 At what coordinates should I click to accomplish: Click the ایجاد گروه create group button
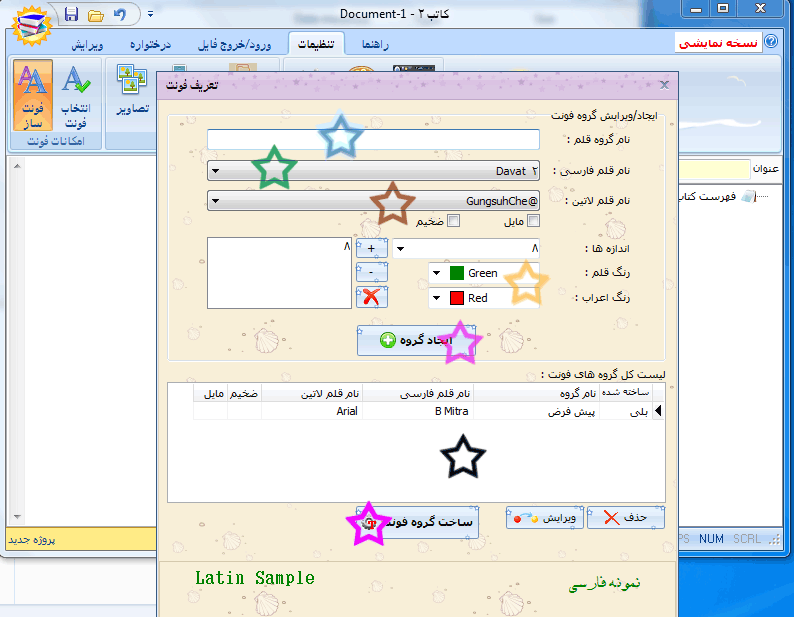[x=416, y=340]
